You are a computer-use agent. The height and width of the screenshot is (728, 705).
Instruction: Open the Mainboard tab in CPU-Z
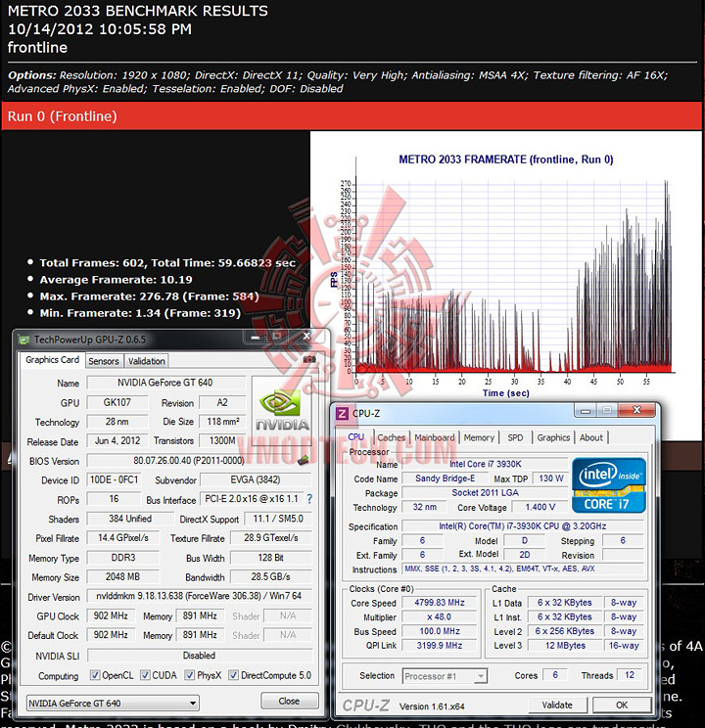[435, 437]
